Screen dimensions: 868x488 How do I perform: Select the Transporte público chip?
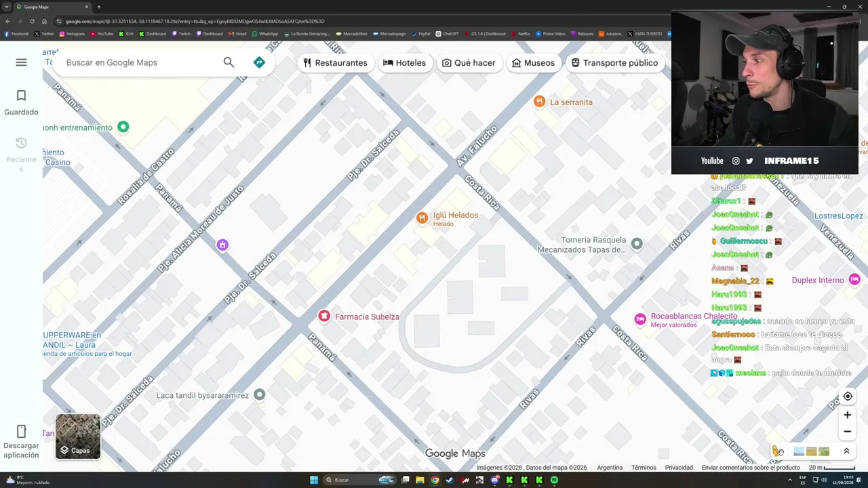614,63
